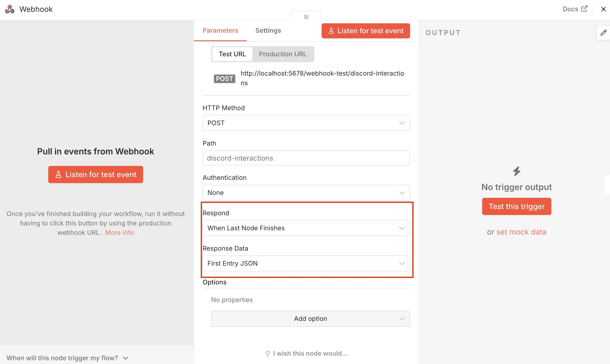
Task: Open the HTTP Method dropdown
Action: (x=306, y=123)
